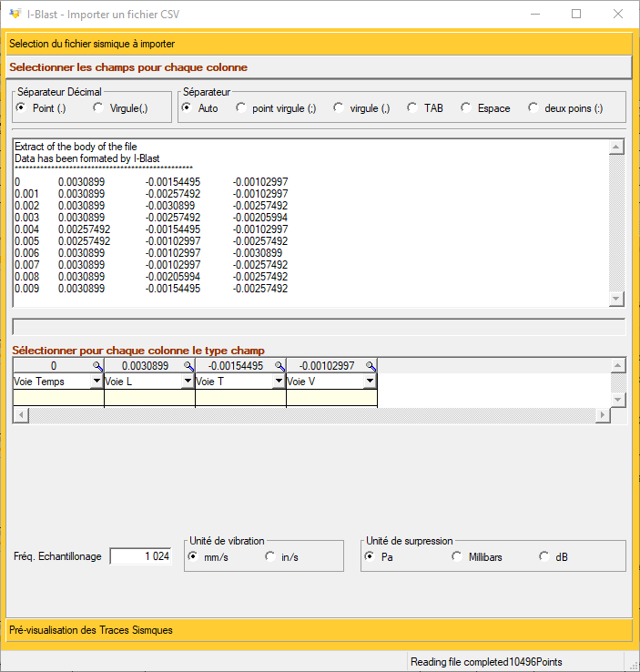The height and width of the screenshot is (672, 640).
Task: Click magnifier icon beside 0.0030899 column header
Action: pos(188,366)
